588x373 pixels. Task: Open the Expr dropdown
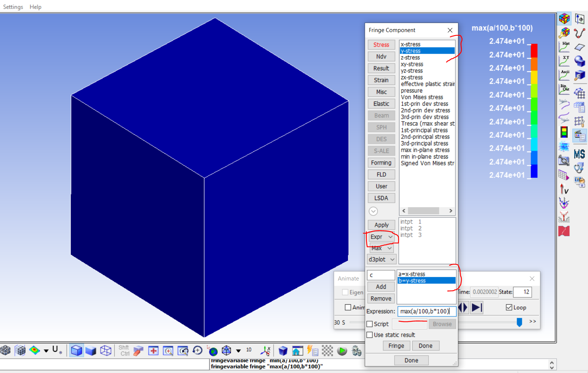382,237
